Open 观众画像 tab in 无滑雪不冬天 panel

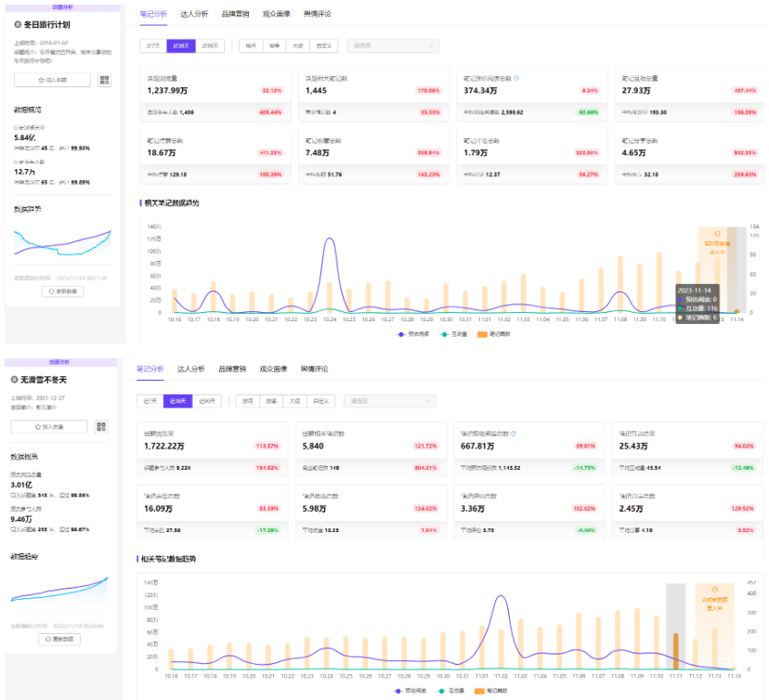(x=274, y=369)
